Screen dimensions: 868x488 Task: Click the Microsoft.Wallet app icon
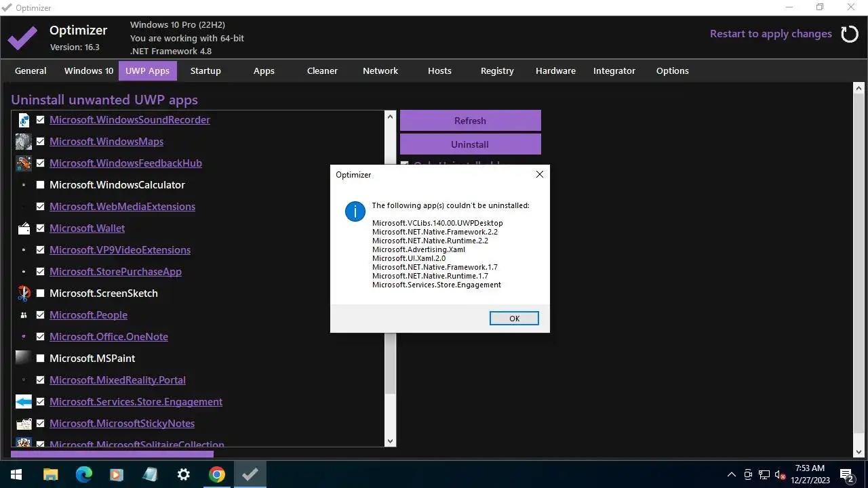(24, 228)
